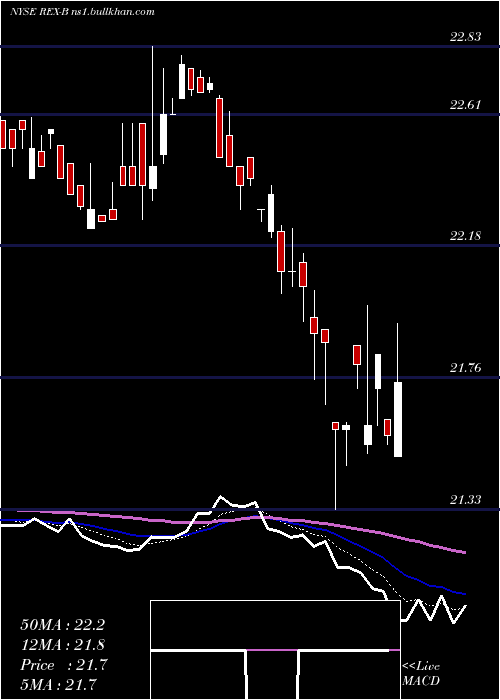Image resolution: width=500 pixels, height=700 pixels.
Task: Click the 5MA : 21.7 readout
Action: 58,685
